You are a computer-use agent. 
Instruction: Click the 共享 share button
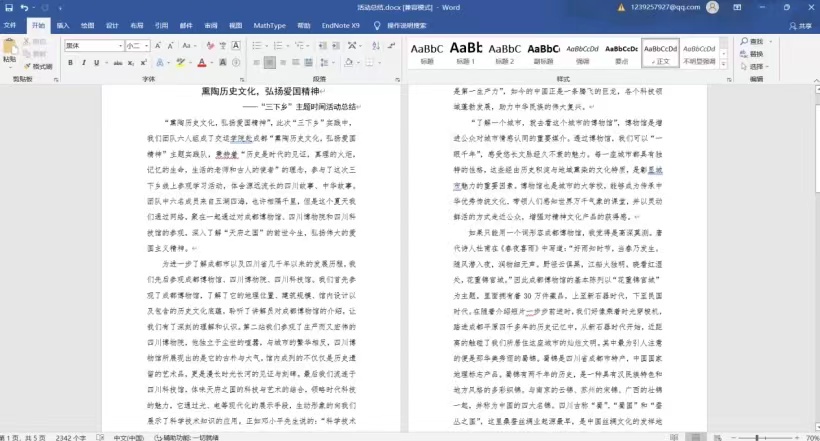(799, 25)
